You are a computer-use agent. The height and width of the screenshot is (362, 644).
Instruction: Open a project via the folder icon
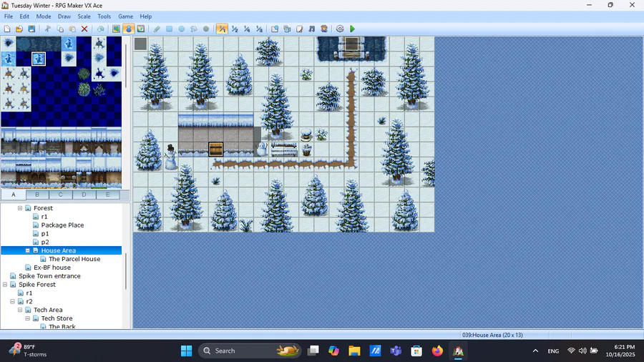(x=19, y=29)
